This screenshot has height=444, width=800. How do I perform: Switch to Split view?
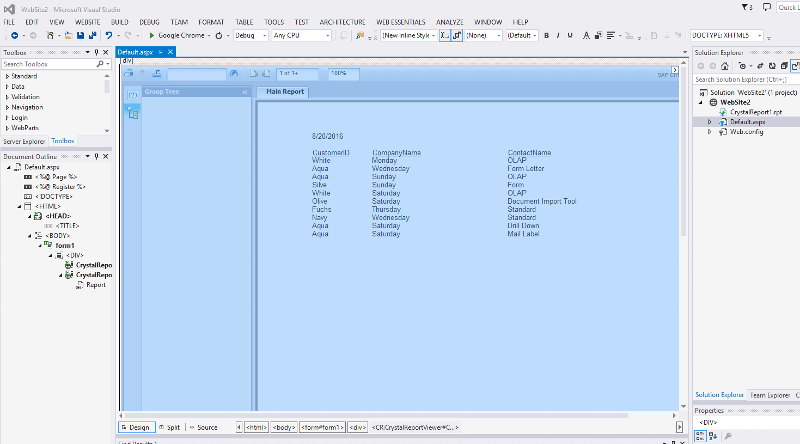(169, 428)
